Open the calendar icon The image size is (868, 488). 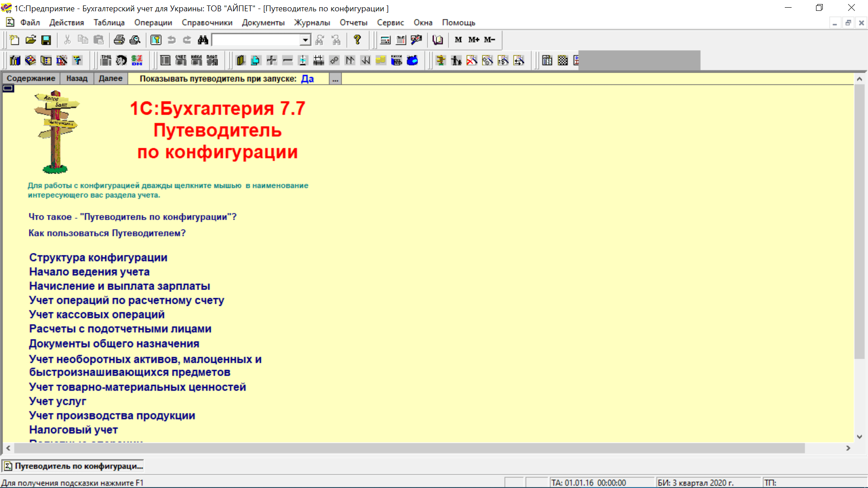tap(401, 40)
